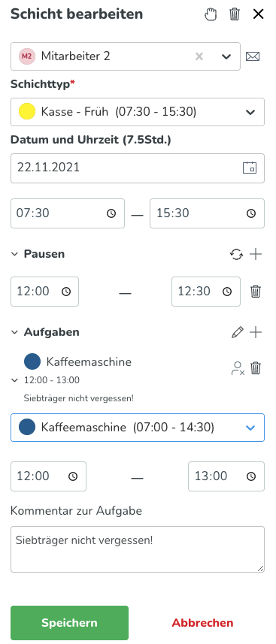The width and height of the screenshot is (276, 644).
Task: Click Speichern to save the shift
Action: tap(69, 623)
